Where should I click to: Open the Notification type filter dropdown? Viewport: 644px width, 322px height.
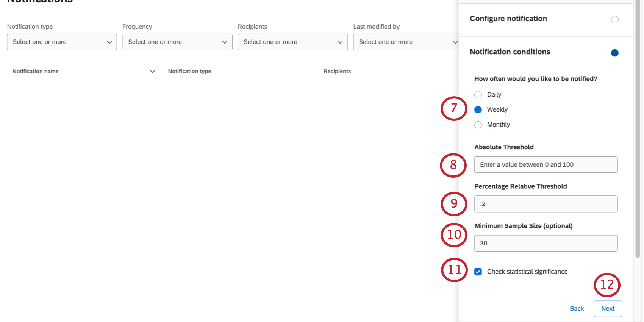[61, 42]
